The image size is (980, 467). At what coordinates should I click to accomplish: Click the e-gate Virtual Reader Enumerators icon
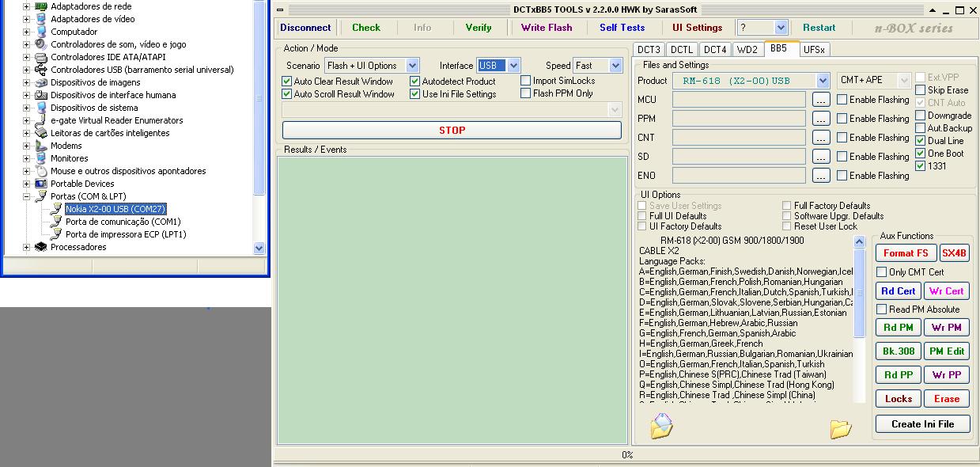41,120
